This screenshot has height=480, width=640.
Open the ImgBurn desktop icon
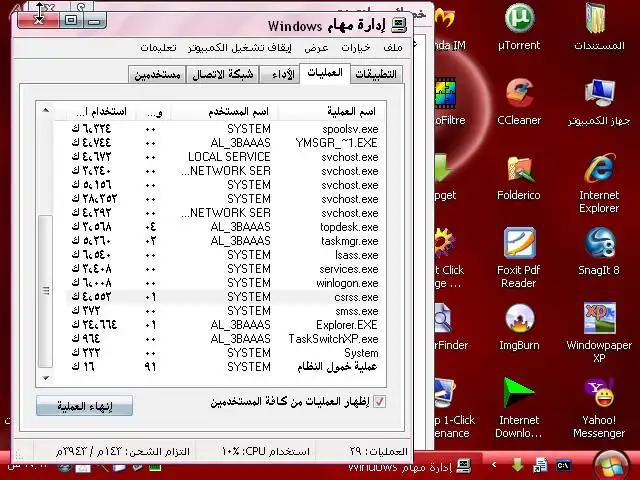point(519,327)
